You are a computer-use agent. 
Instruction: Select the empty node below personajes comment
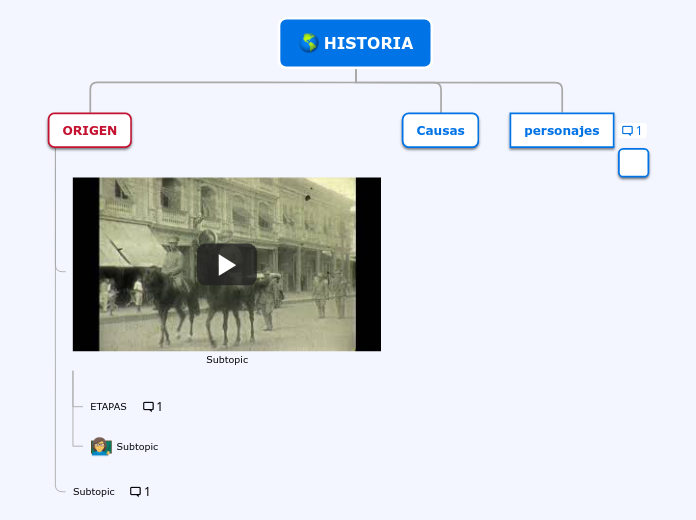point(633,163)
